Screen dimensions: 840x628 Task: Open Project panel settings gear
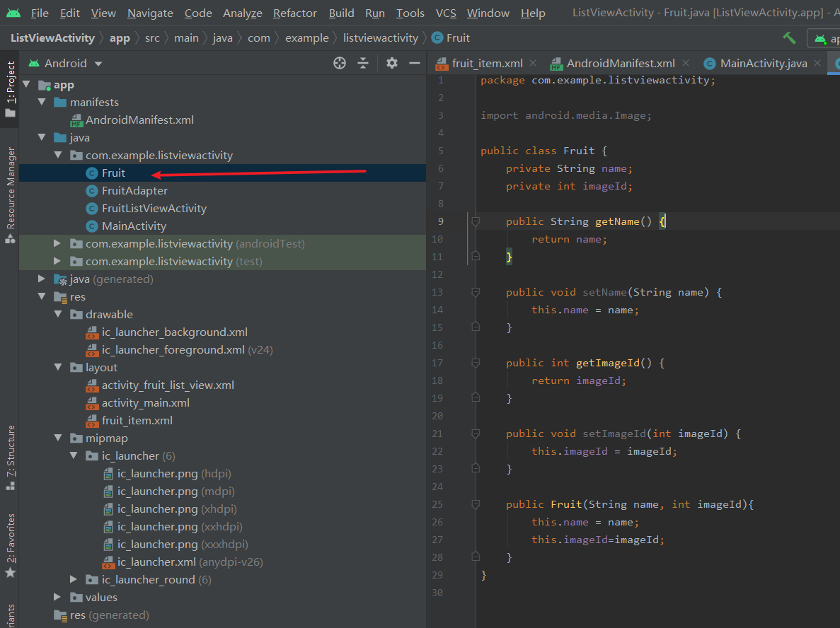click(392, 63)
